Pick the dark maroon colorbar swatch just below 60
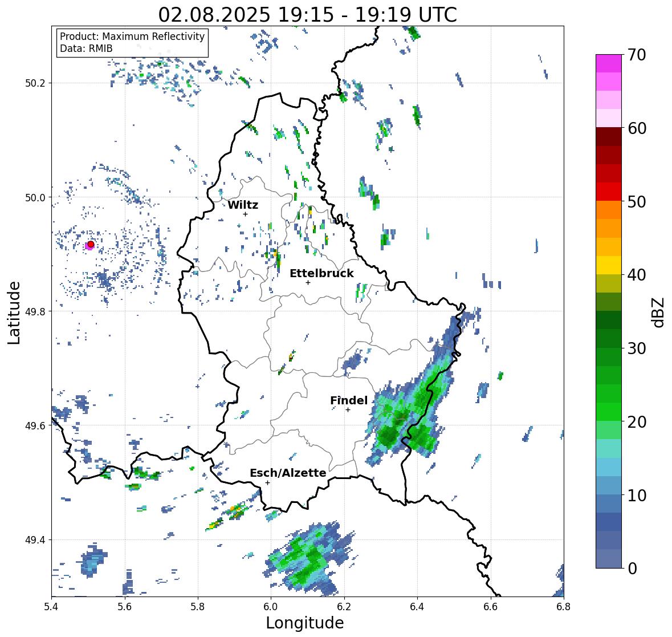672x637 pixels. coord(609,137)
